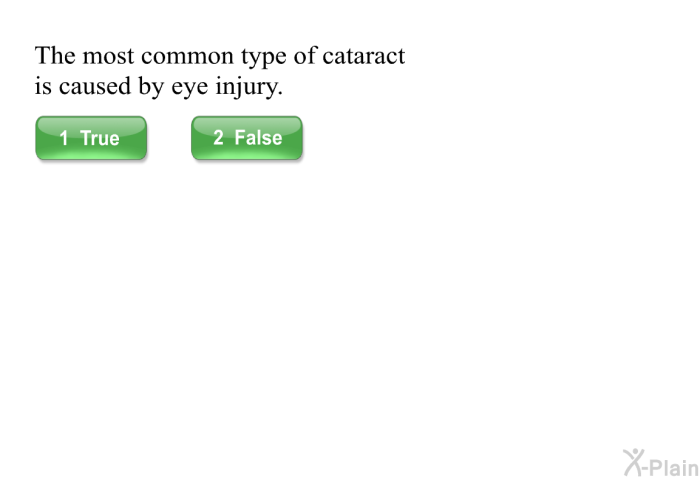Screen dimensions: 700x480
Task: Click the X-Plain stick figure icon
Action: click(634, 463)
